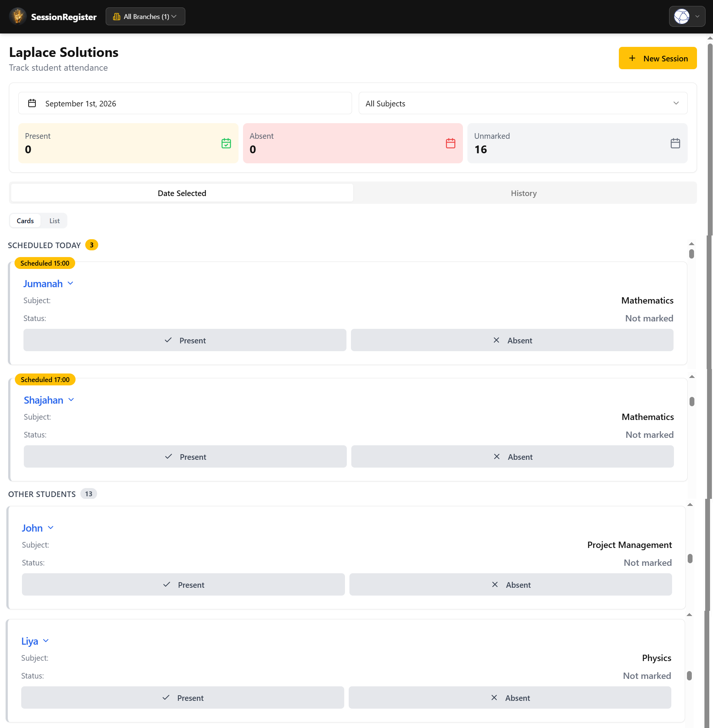
Task: Mark Jumanah as Absent
Action: (512, 340)
